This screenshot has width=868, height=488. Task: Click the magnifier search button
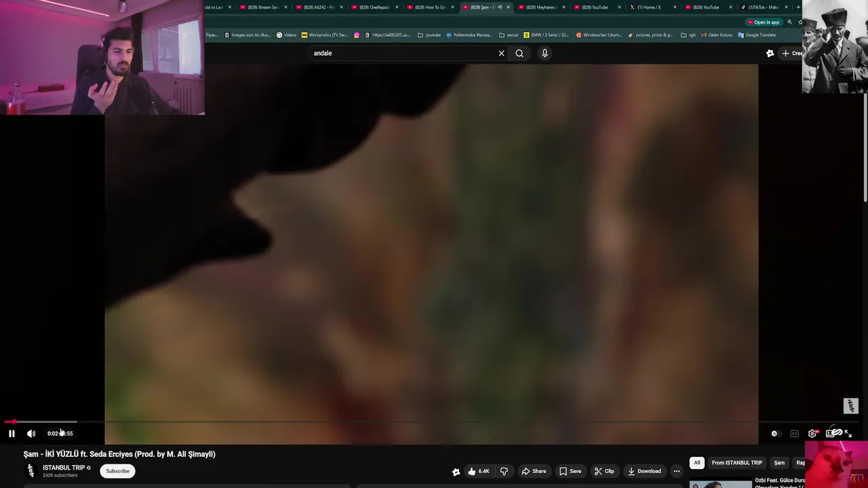point(519,54)
